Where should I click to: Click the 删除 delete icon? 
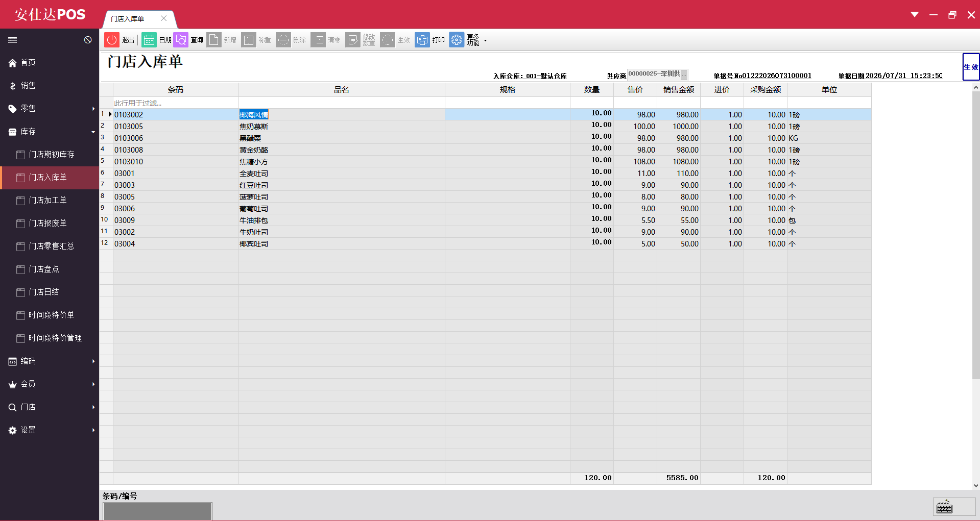[x=283, y=40]
